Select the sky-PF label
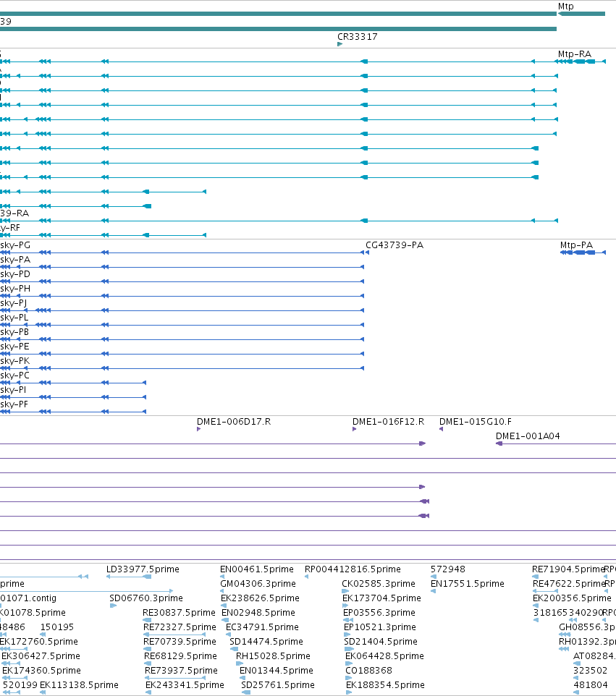 point(14,404)
